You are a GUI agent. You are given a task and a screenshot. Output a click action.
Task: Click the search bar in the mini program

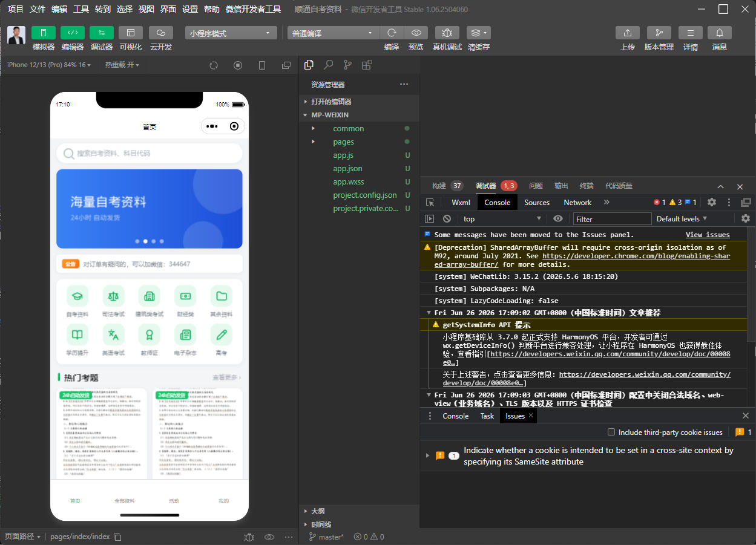coord(150,154)
